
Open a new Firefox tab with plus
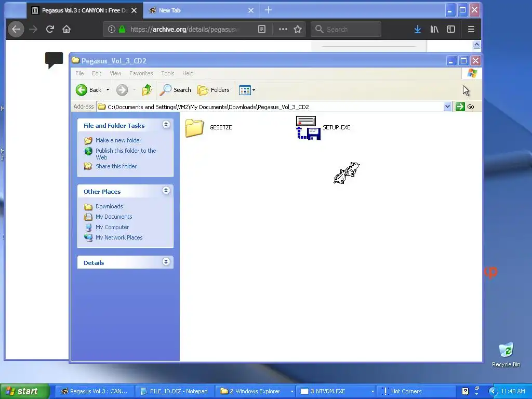tap(269, 10)
